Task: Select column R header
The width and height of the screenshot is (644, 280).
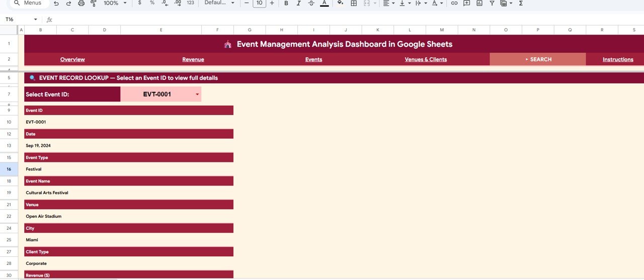Action: tap(602, 30)
